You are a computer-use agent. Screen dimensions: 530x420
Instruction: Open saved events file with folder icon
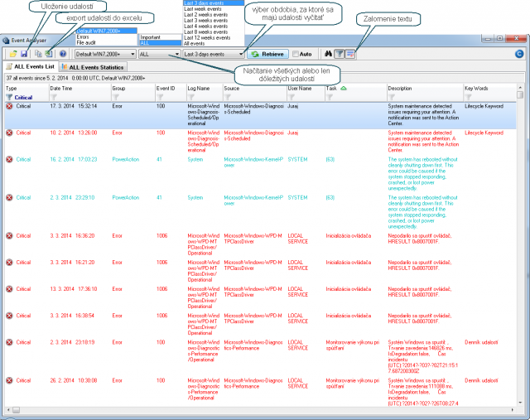click(x=13, y=54)
